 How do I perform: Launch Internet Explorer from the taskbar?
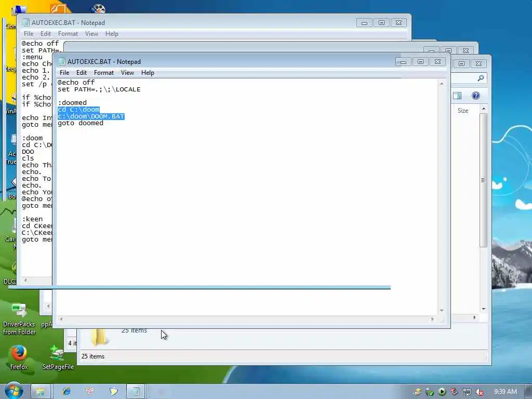coord(66,391)
